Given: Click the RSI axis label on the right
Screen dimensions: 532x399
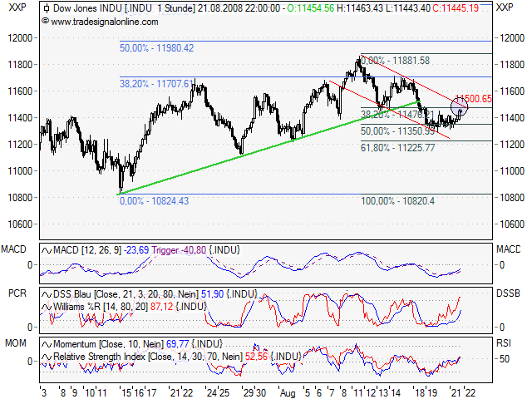Looking at the screenshot, I should [504, 343].
